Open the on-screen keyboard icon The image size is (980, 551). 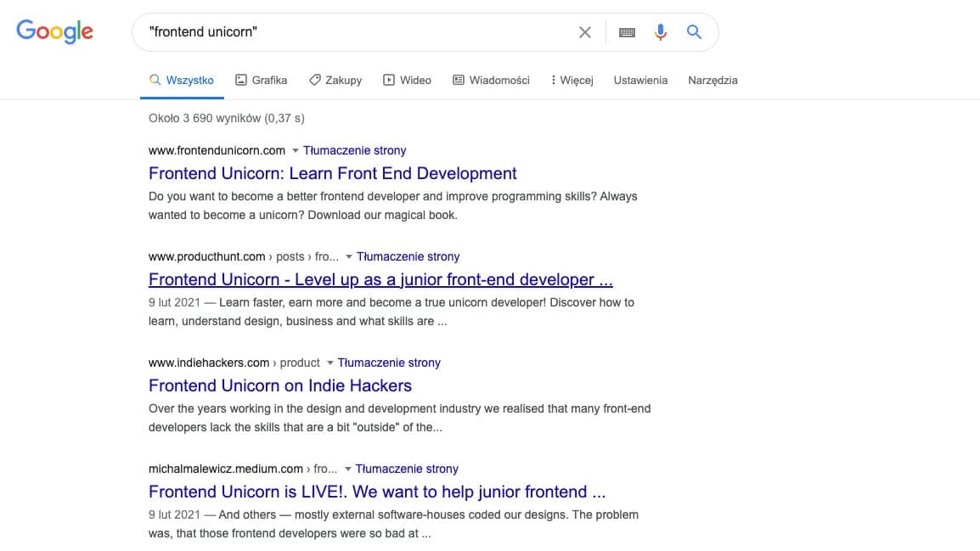point(627,32)
